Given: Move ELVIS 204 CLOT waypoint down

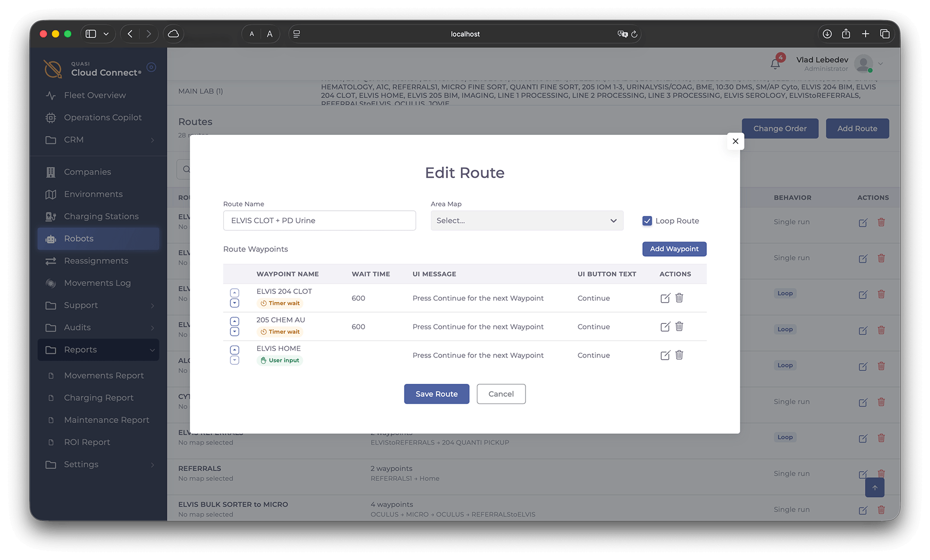Looking at the screenshot, I should 235,303.
